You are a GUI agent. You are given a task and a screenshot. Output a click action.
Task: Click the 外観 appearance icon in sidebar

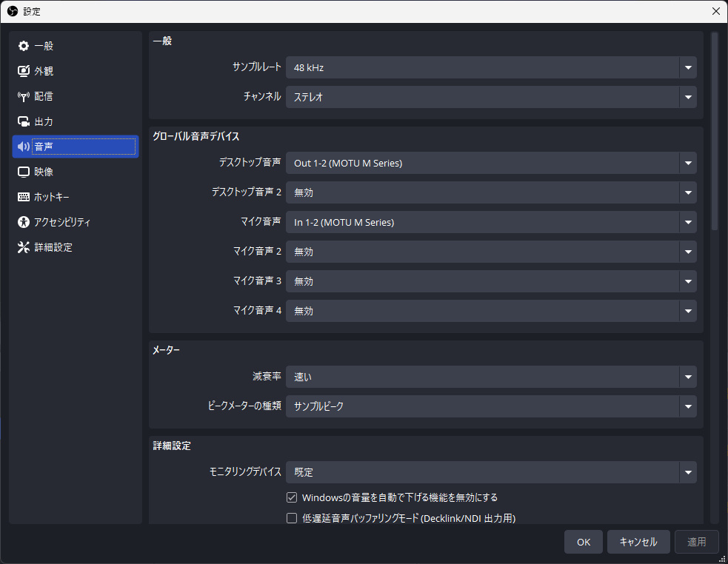24,71
